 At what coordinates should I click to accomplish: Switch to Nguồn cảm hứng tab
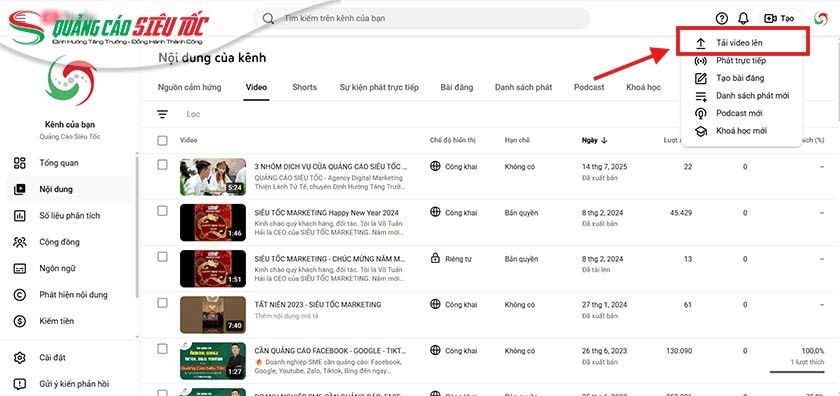point(190,87)
